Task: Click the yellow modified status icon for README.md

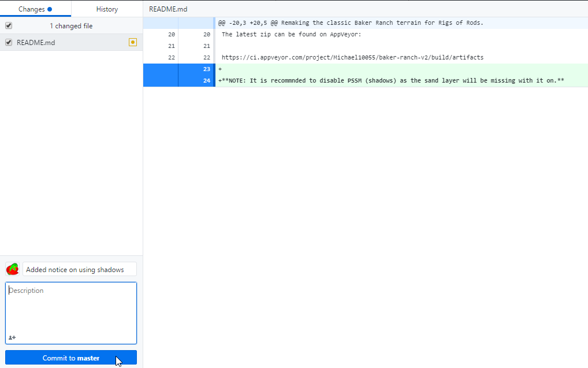Action: click(133, 42)
